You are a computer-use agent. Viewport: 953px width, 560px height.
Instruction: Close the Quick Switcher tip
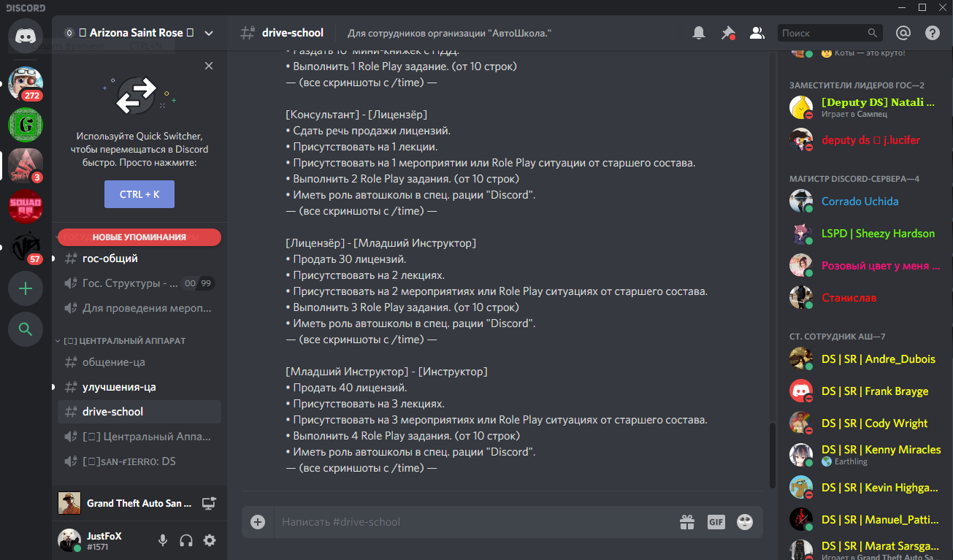[x=209, y=66]
